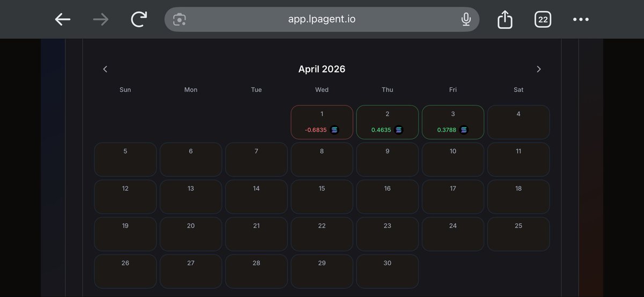
Task: Click the Sat weekday column header
Action: click(518, 90)
